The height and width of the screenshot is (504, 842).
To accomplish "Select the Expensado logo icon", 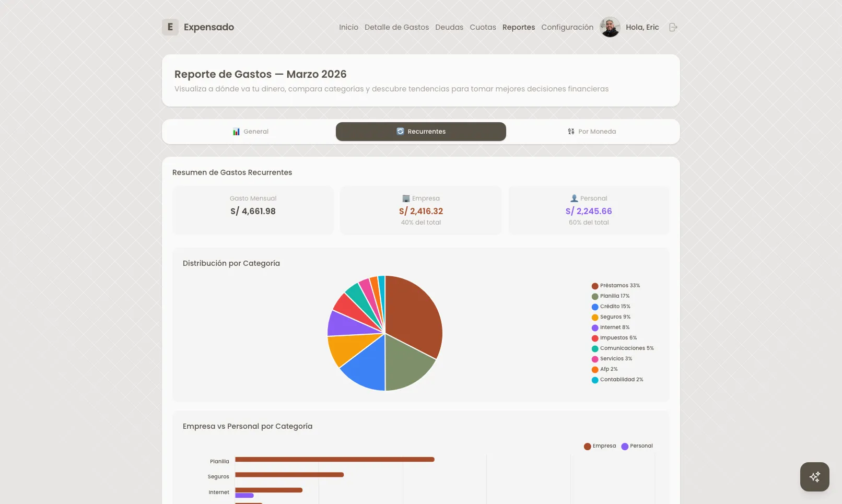I will tap(170, 27).
